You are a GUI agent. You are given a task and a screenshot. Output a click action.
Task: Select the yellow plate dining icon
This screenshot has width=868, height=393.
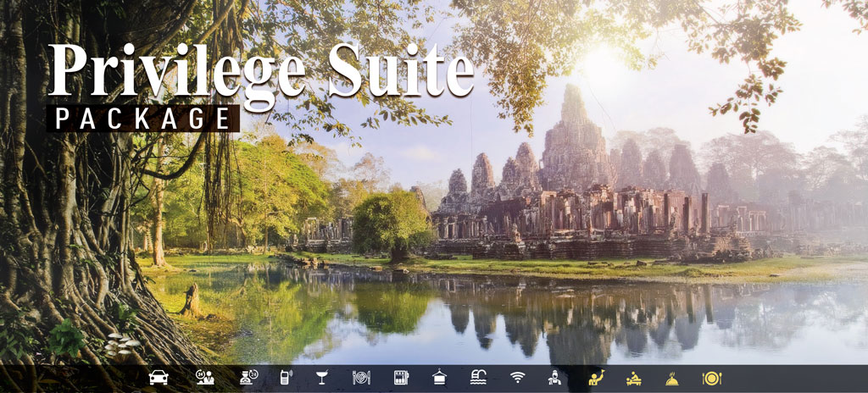(711, 378)
